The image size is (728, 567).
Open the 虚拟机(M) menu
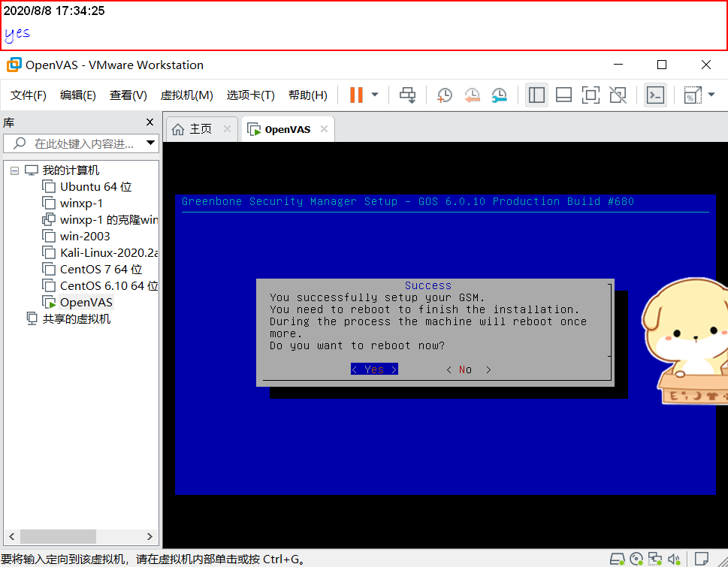tap(186, 95)
